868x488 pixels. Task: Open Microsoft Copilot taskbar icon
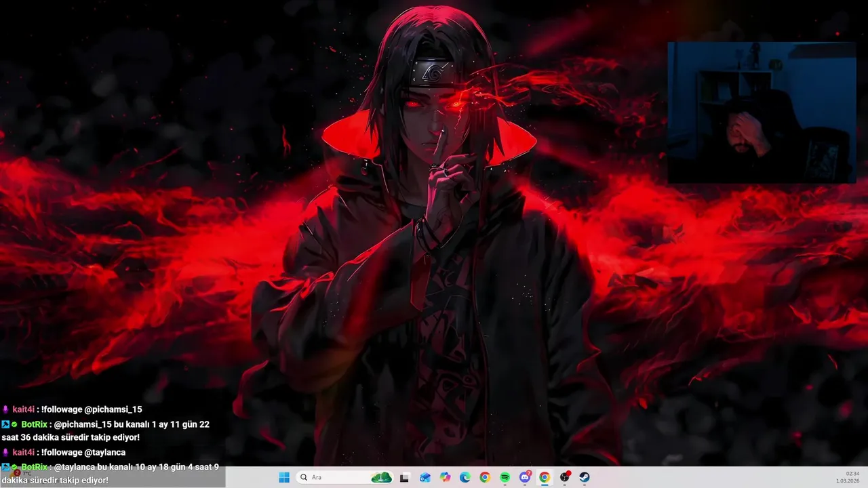[x=445, y=477]
